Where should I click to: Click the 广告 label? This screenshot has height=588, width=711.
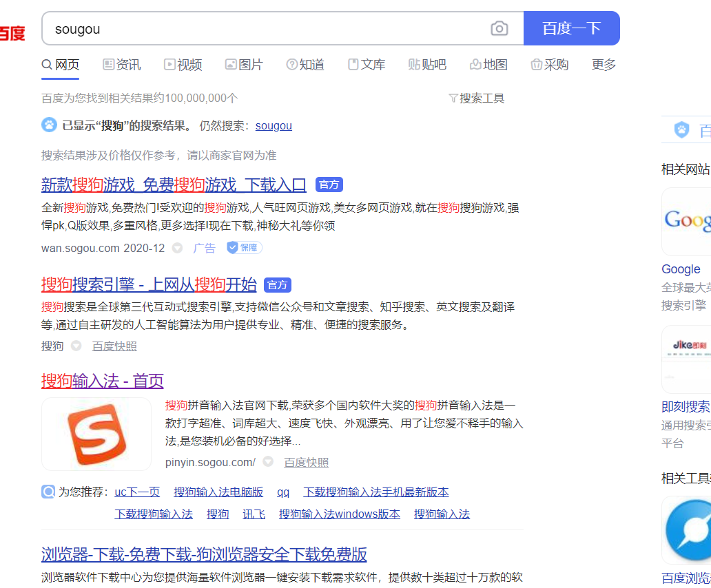pyautogui.click(x=204, y=248)
